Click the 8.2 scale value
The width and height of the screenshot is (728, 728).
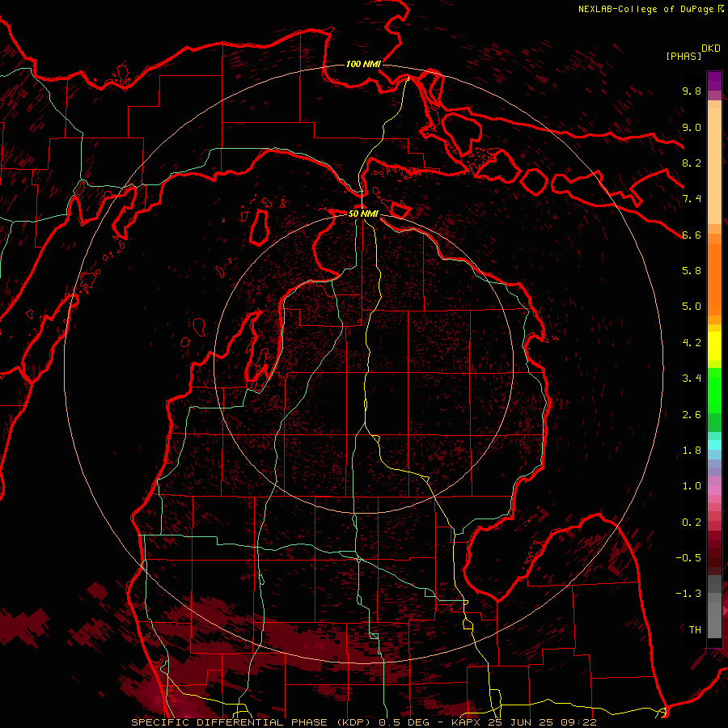tap(692, 163)
